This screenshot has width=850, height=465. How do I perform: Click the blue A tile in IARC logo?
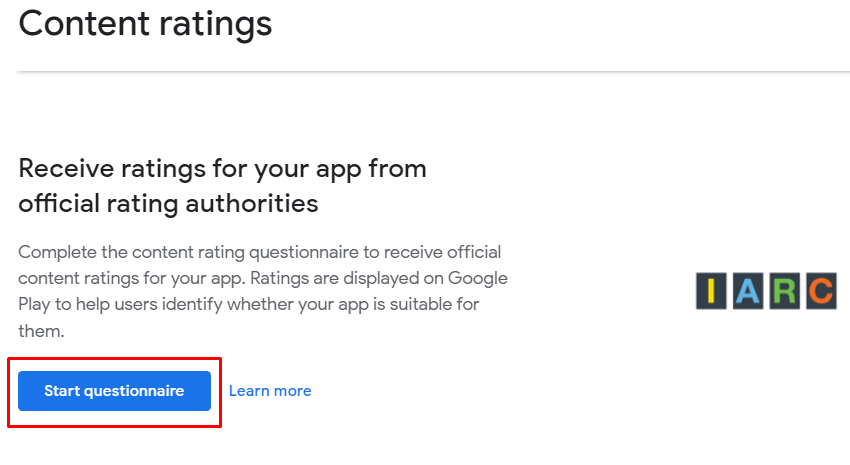747,290
